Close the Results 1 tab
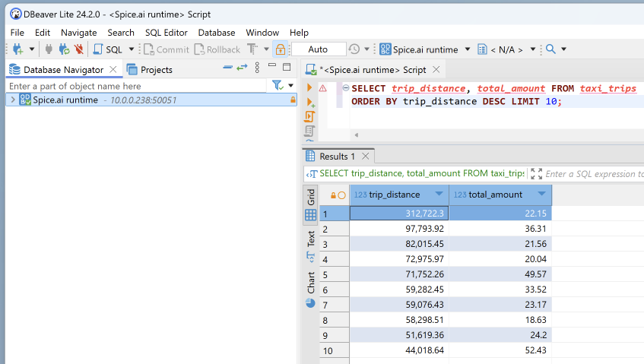 pos(365,157)
